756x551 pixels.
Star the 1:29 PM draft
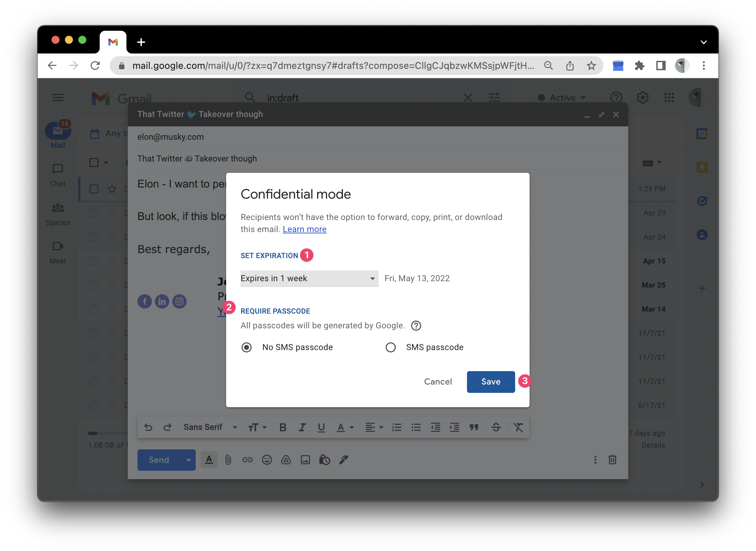(x=112, y=189)
